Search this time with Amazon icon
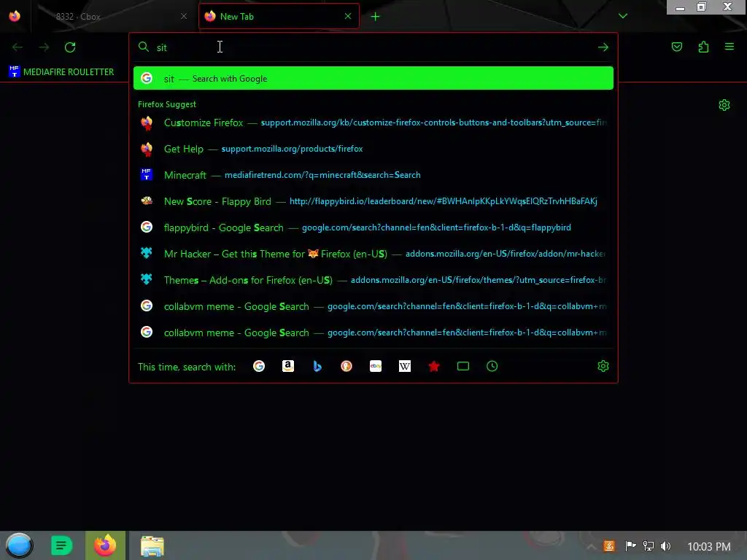The width and height of the screenshot is (747, 560). 287,366
